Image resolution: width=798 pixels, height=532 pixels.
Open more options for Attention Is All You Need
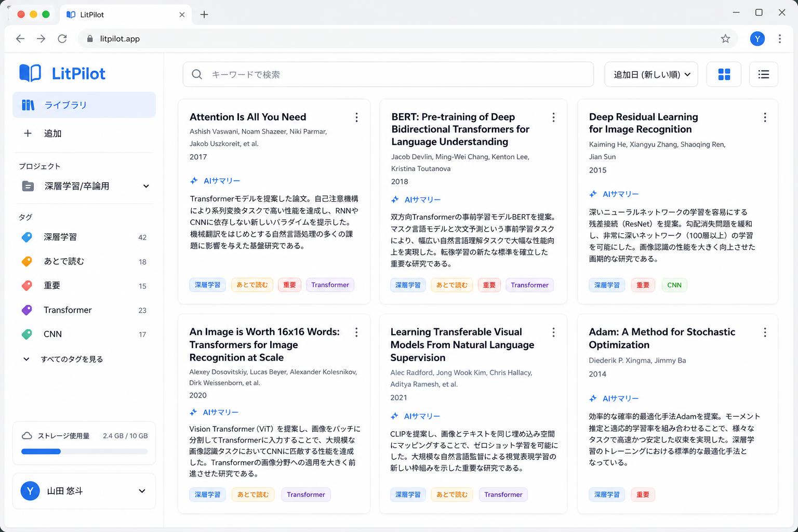pyautogui.click(x=356, y=117)
